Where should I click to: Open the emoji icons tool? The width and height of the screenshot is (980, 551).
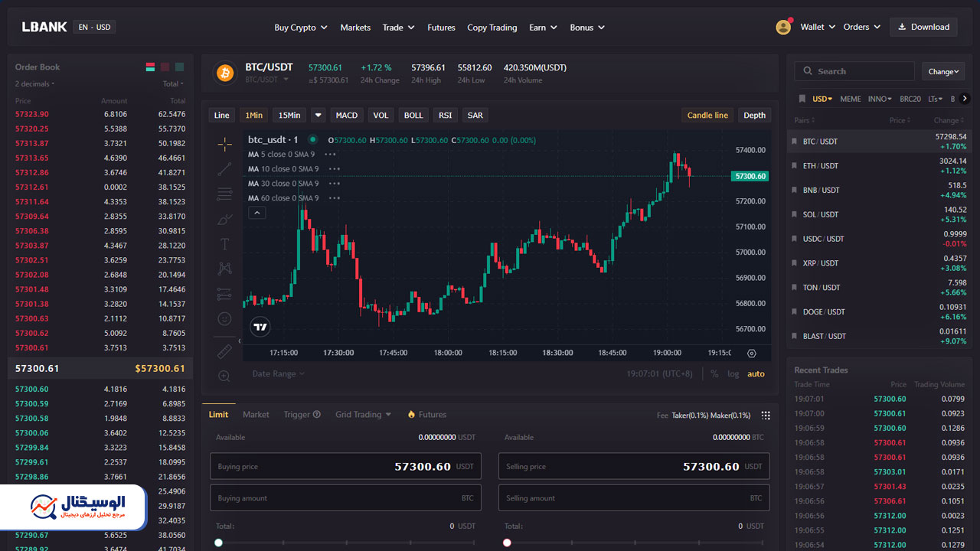(x=224, y=318)
